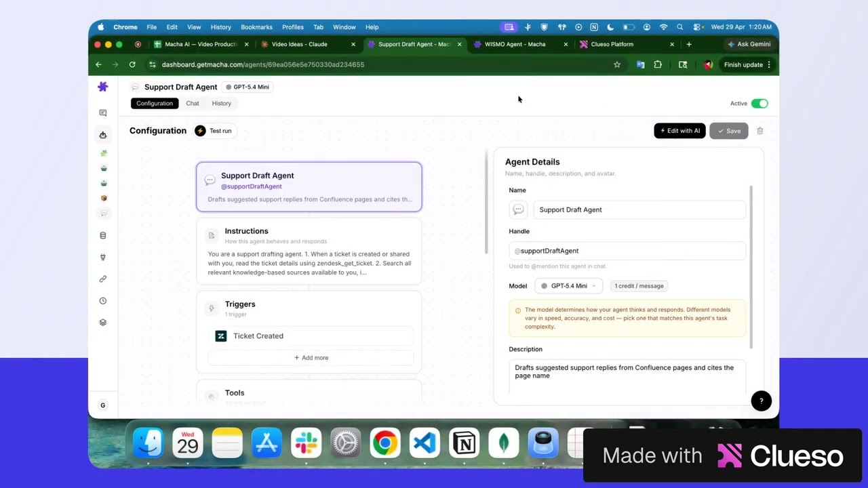Click the Edit with AI button
This screenshot has width=868, height=488.
coord(680,131)
